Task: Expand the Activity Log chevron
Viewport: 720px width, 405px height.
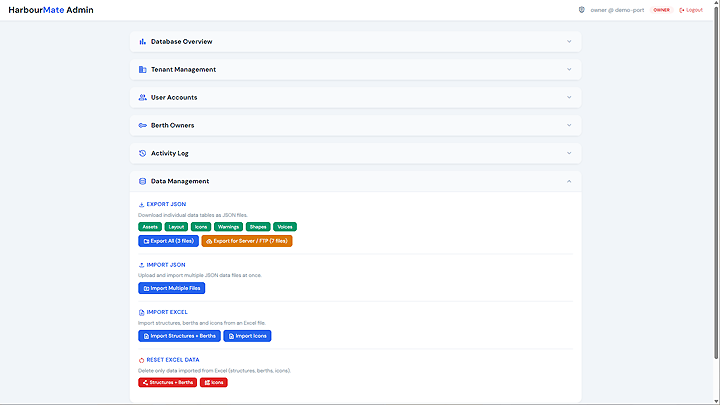Action: [x=569, y=154]
